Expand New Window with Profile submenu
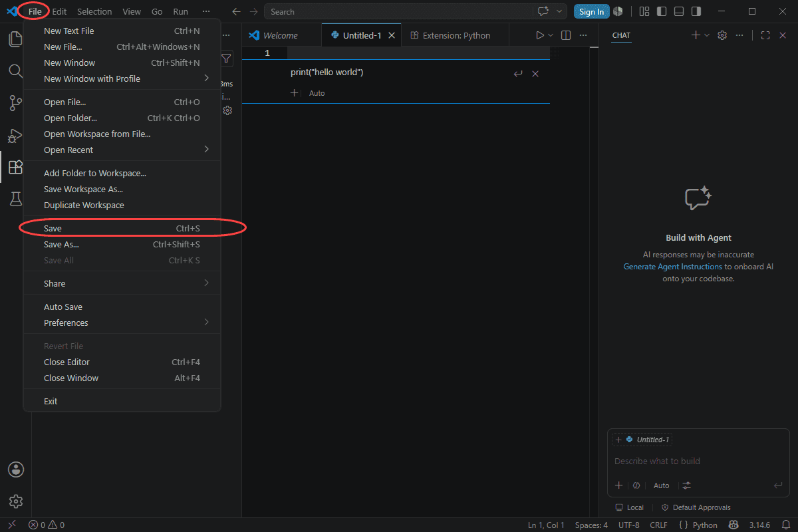The height and width of the screenshot is (532, 798). (x=122, y=78)
